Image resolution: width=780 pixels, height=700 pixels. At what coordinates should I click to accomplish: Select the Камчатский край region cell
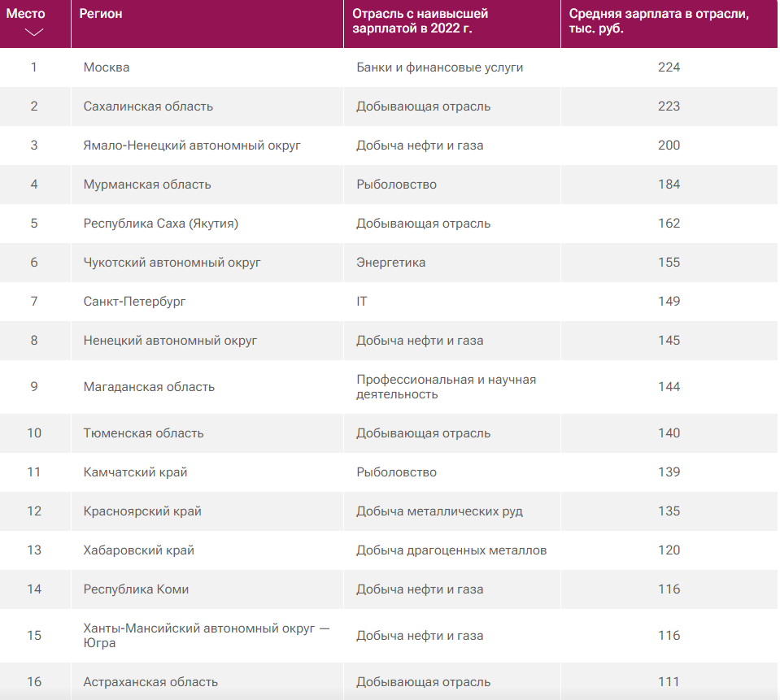click(x=136, y=472)
